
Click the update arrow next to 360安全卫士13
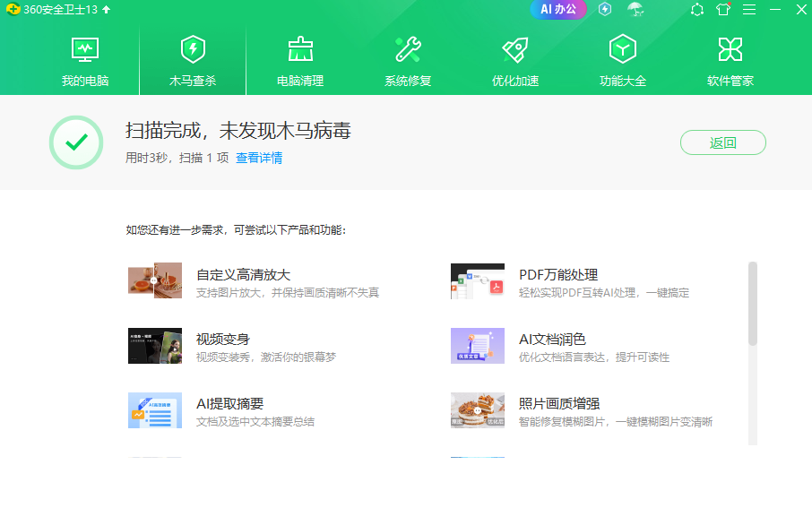tap(106, 9)
